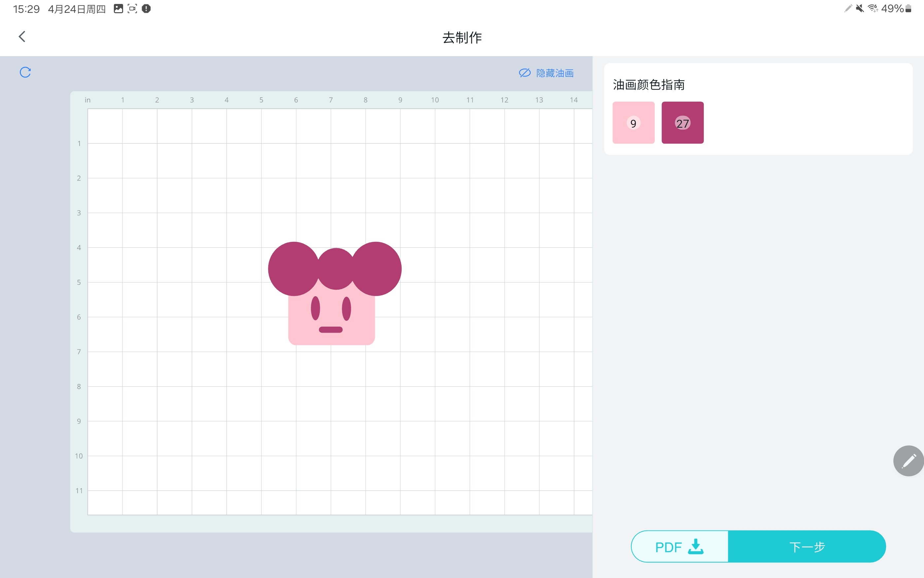Open the floating pencil edit button

(x=908, y=461)
